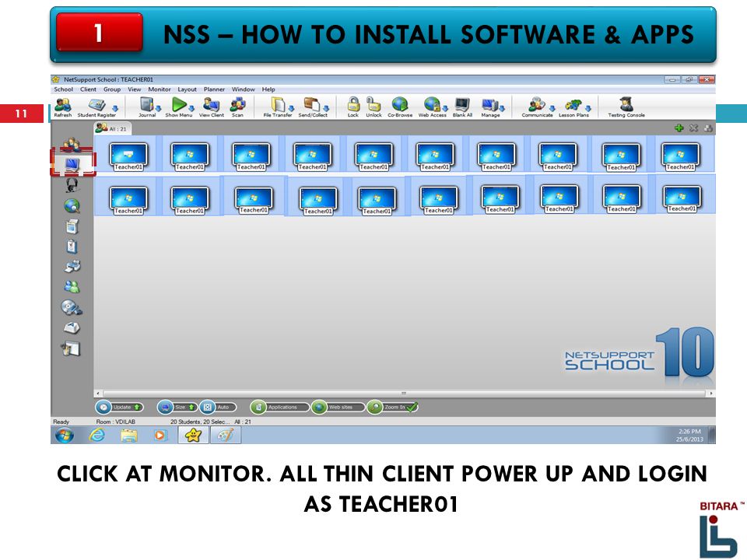This screenshot has width=747, height=560.
Task: Click the green plus add group icon
Action: tap(679, 128)
